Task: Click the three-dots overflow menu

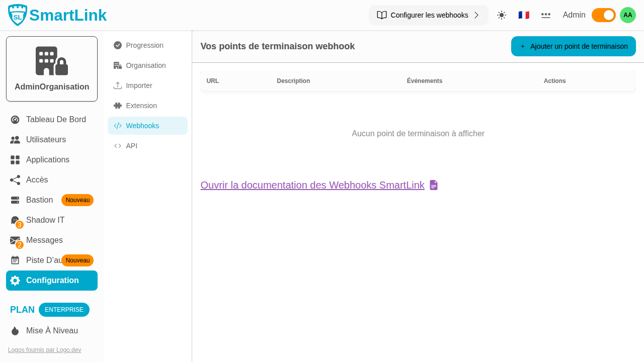Action: pyautogui.click(x=546, y=15)
